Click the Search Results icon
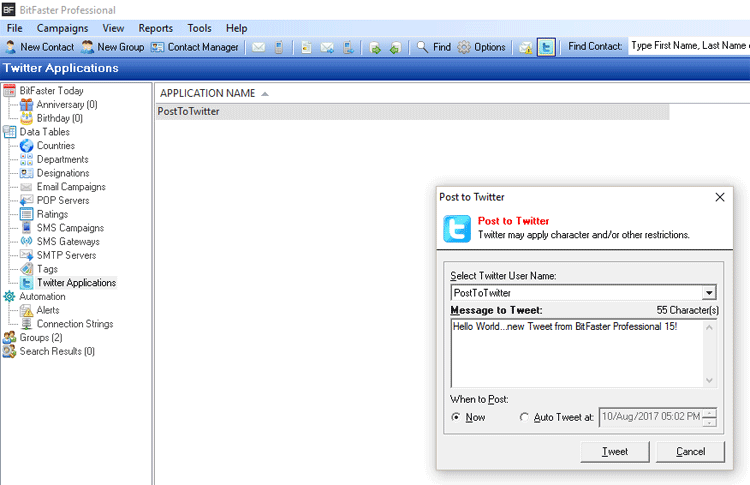The image size is (750, 485). pyautogui.click(x=9, y=351)
